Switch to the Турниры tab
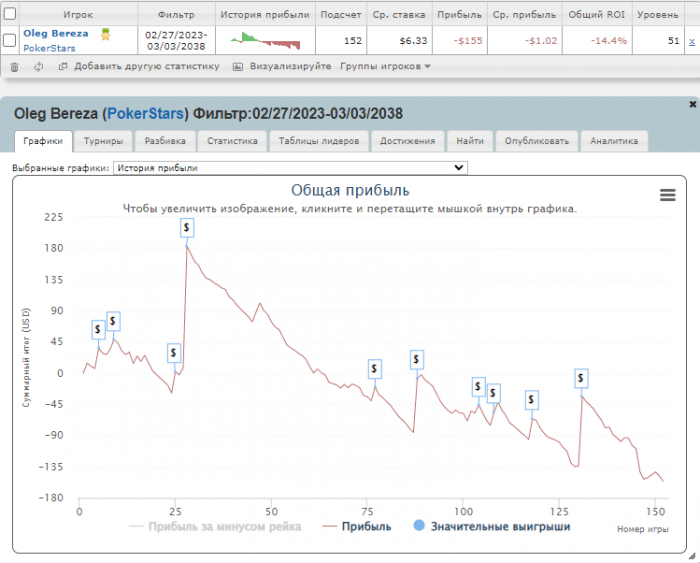The width and height of the screenshot is (700, 563). point(104,141)
